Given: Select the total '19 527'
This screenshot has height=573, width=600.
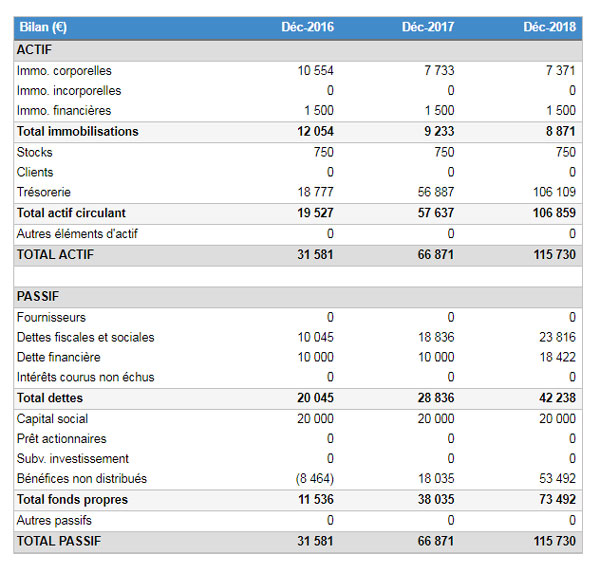Looking at the screenshot, I should 315,213.
